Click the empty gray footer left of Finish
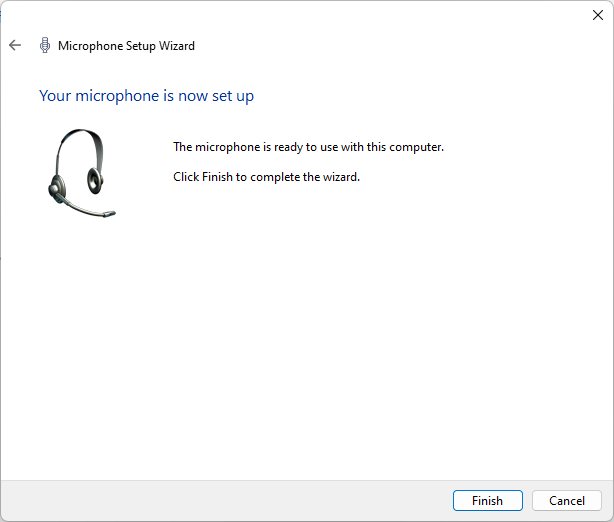The image size is (614, 522). click(x=220, y=500)
